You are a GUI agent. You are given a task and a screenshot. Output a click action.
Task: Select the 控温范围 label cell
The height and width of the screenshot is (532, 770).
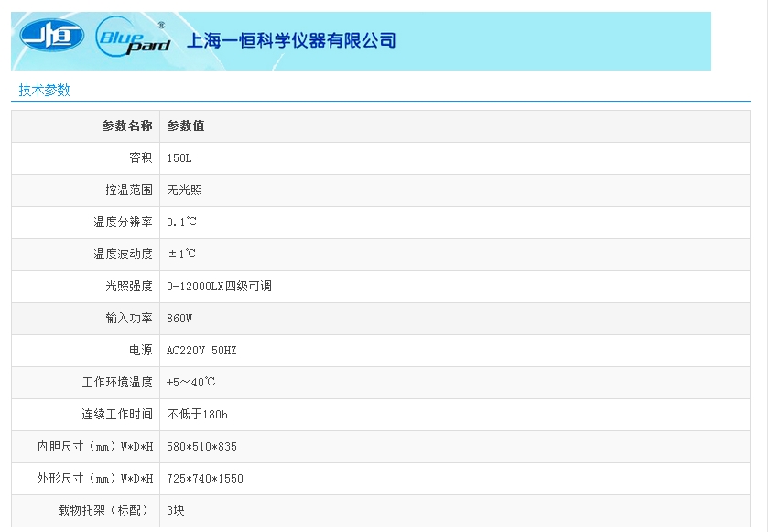(x=128, y=190)
